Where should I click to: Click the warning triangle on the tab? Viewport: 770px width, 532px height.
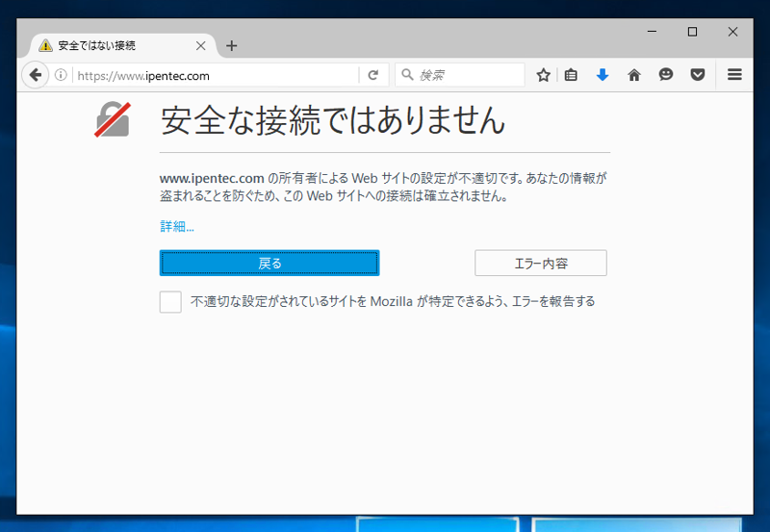pos(45,45)
